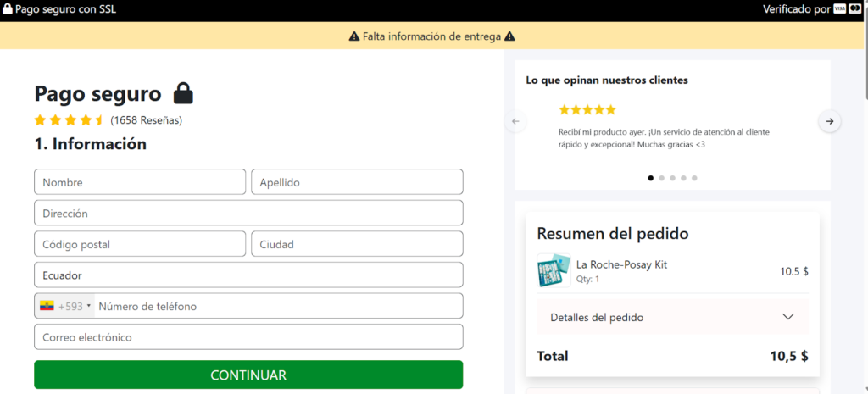Go to previous customer review arrow

point(515,121)
